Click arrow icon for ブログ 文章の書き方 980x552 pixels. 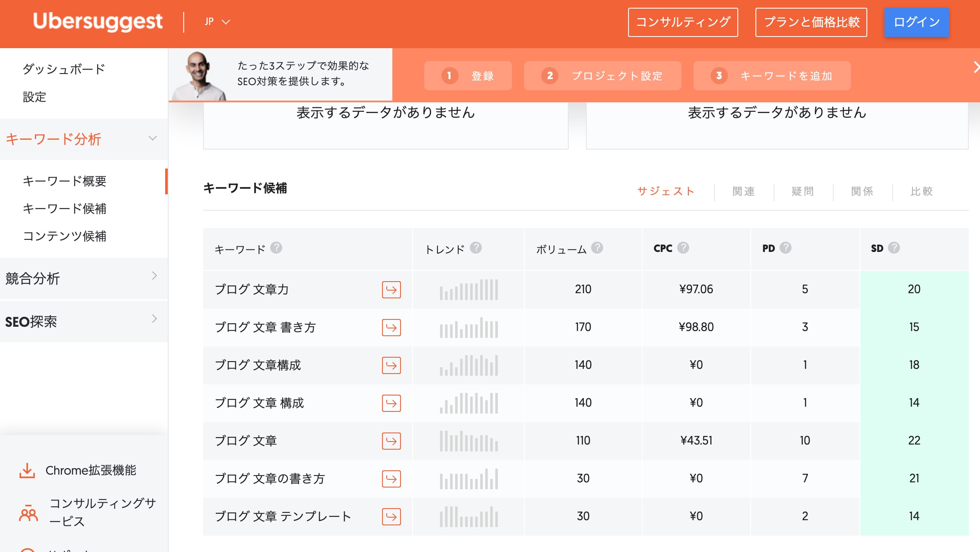(391, 479)
